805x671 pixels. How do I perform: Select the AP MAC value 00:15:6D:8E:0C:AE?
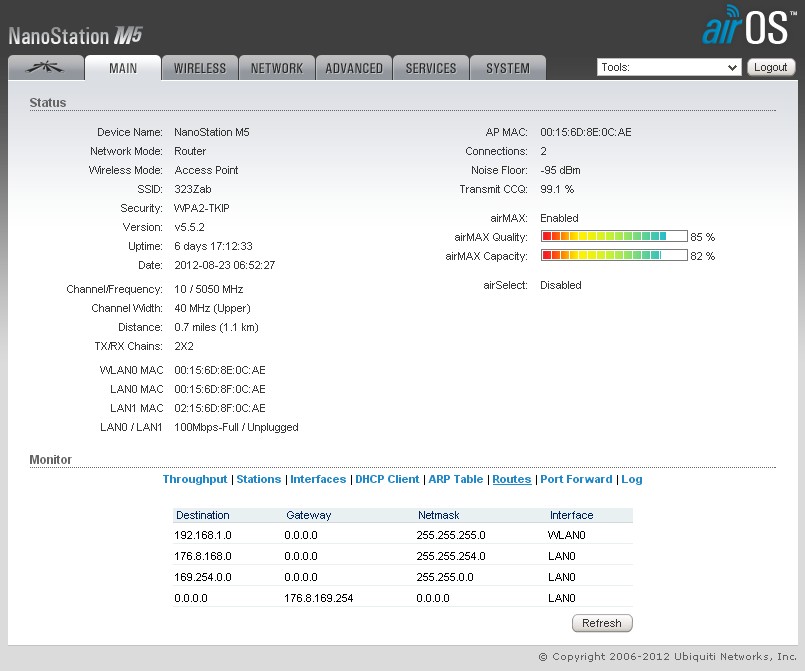(x=586, y=132)
